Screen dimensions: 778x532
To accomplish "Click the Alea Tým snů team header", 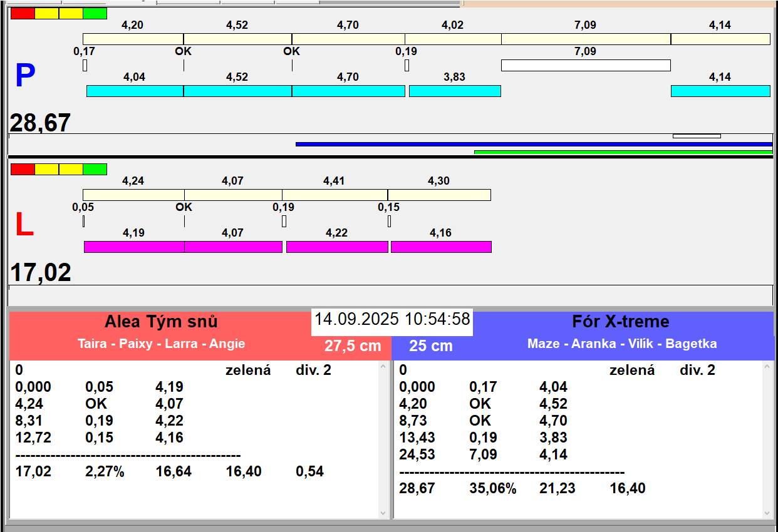I will coord(161,322).
